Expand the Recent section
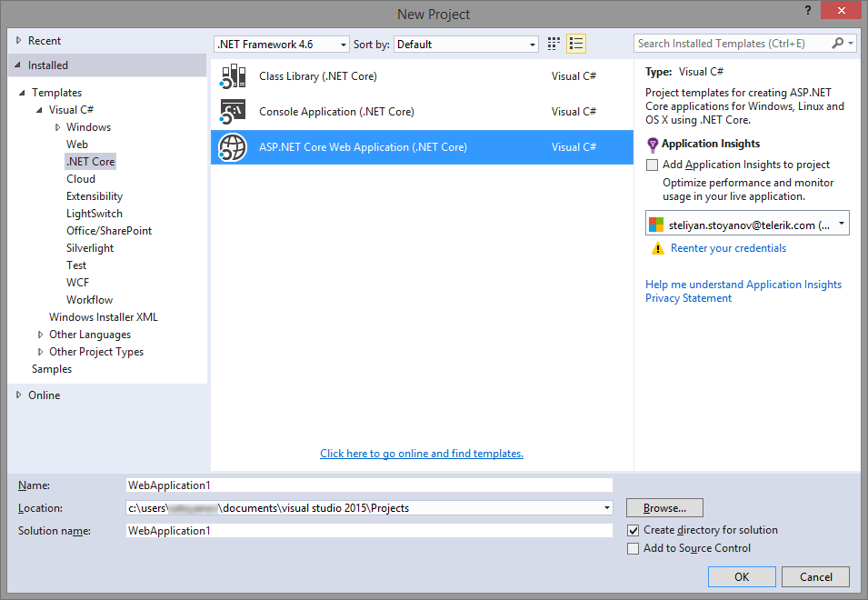 [x=18, y=40]
